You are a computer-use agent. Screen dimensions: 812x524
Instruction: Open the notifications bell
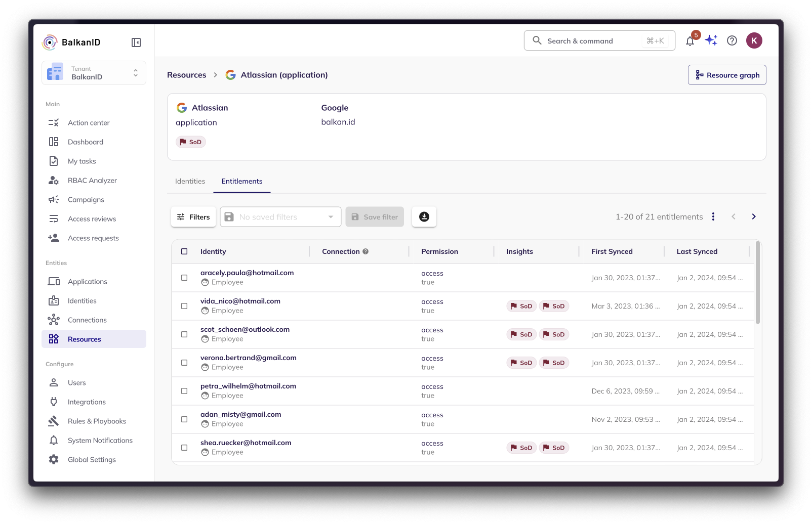(x=690, y=41)
